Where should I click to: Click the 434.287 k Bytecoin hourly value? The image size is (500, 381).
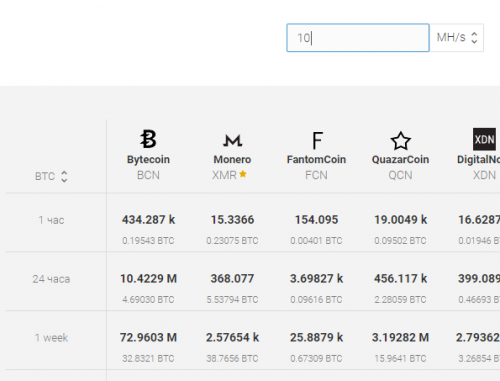click(148, 220)
